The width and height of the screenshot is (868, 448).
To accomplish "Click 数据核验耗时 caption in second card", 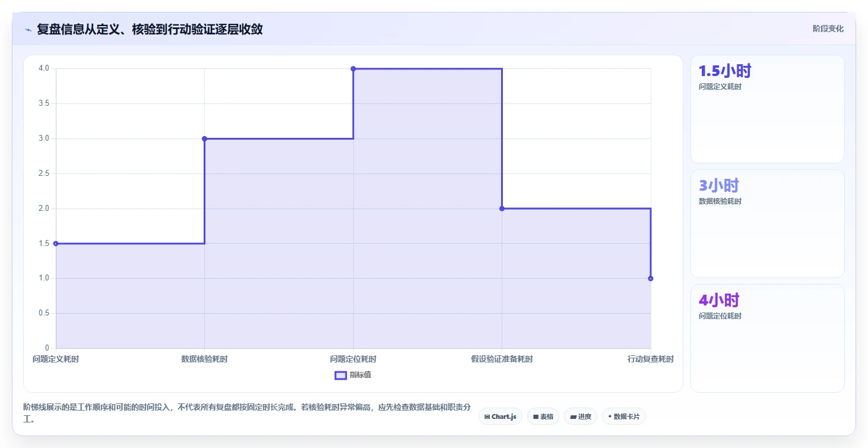I will click(x=720, y=201).
